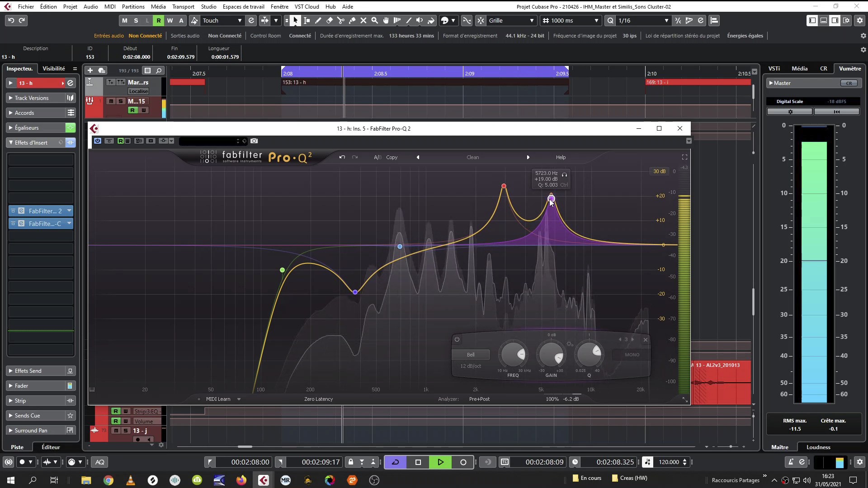868x488 pixels.
Task: Click the Add Track plus button
Action: pos(90,70)
